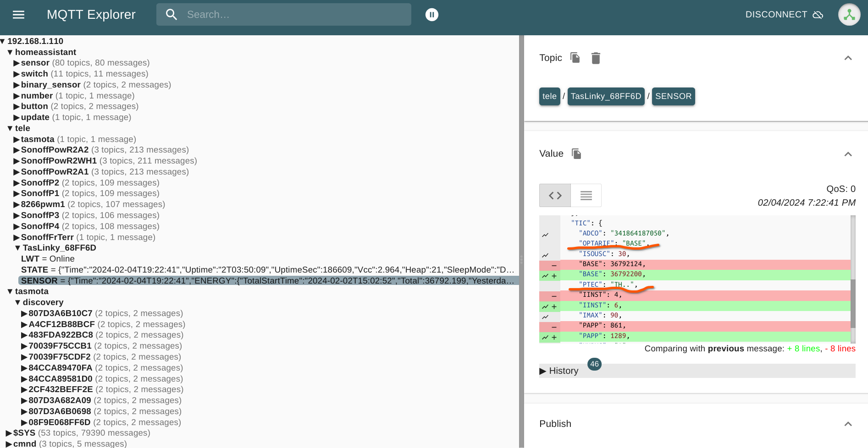Image resolution: width=868 pixels, height=448 pixels.
Task: Click inside the Search field
Action: [x=283, y=14]
